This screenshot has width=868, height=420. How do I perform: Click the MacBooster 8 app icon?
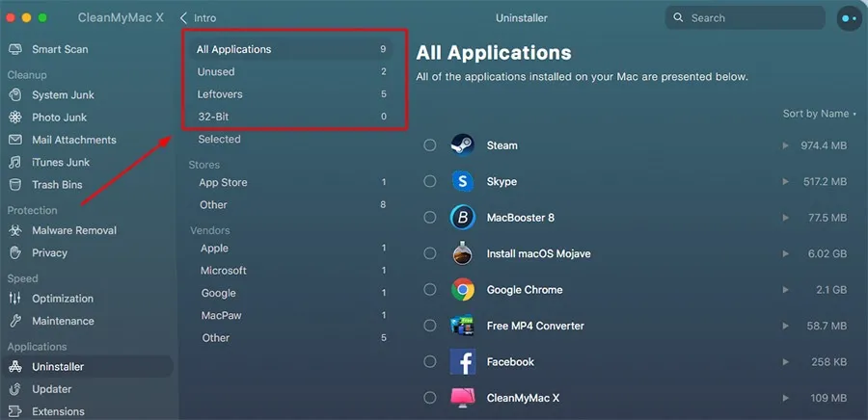pyautogui.click(x=462, y=218)
